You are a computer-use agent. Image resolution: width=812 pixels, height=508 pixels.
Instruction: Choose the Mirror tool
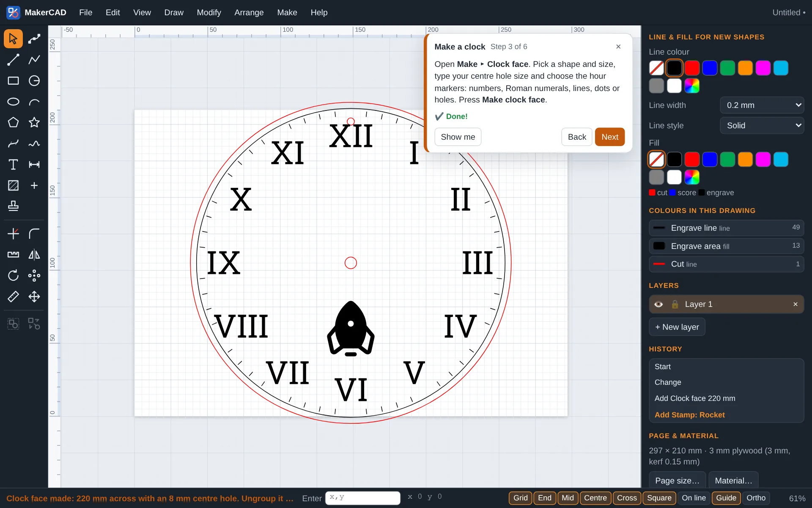click(34, 255)
